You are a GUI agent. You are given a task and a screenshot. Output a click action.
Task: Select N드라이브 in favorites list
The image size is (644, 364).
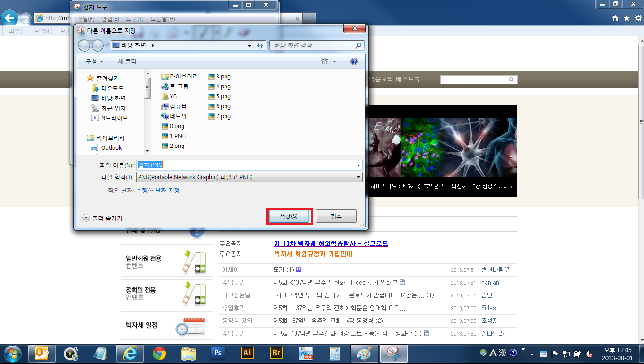click(114, 118)
